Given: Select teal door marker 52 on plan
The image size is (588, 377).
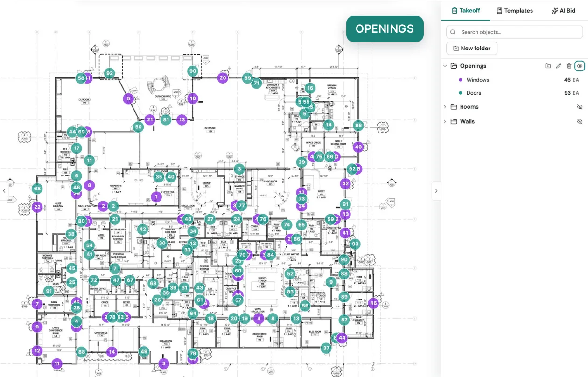Looking at the screenshot, I should (x=290, y=274).
